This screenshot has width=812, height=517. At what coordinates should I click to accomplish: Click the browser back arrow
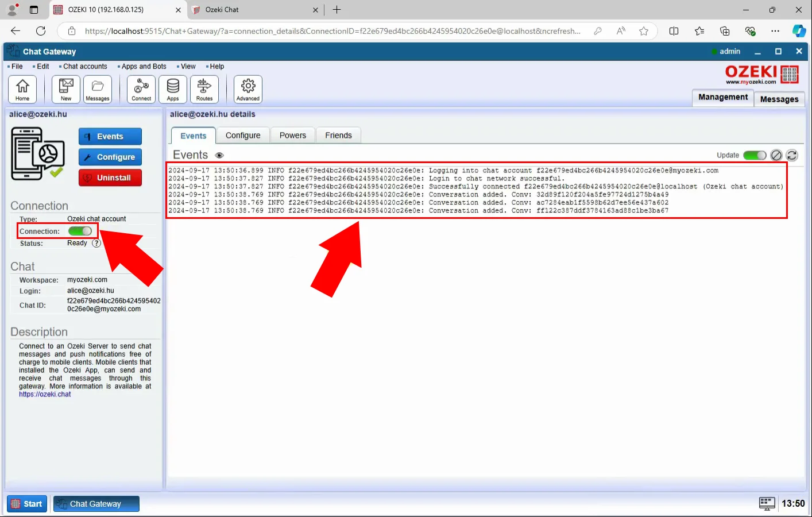[x=16, y=31]
